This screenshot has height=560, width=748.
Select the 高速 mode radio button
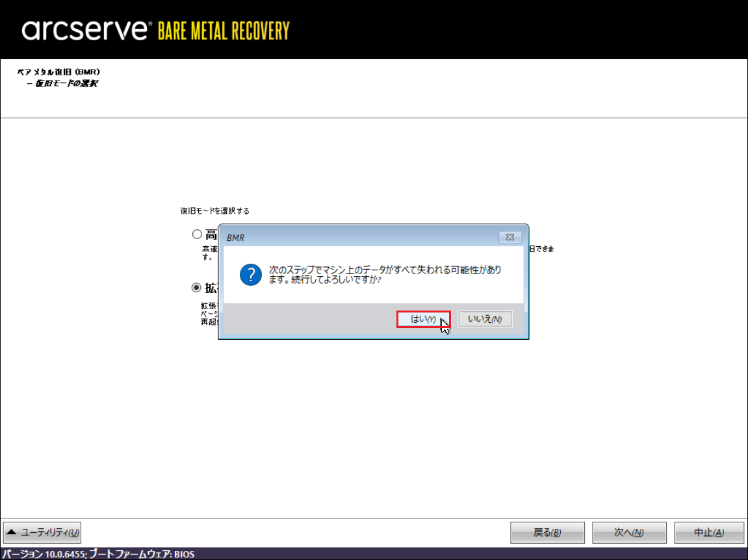(x=196, y=235)
